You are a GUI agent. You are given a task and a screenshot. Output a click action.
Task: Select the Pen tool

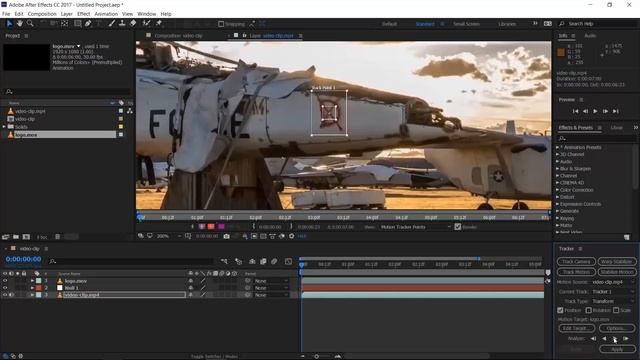click(88, 24)
